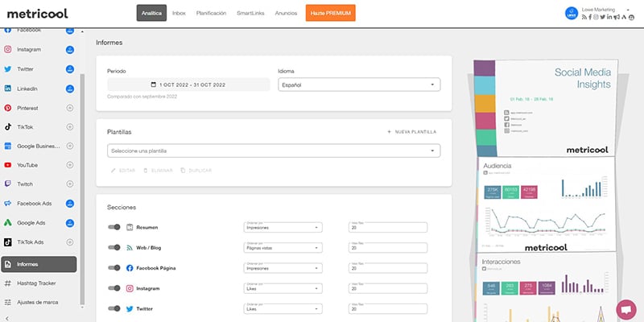Disable the Web / Blog section toggle

tap(114, 247)
